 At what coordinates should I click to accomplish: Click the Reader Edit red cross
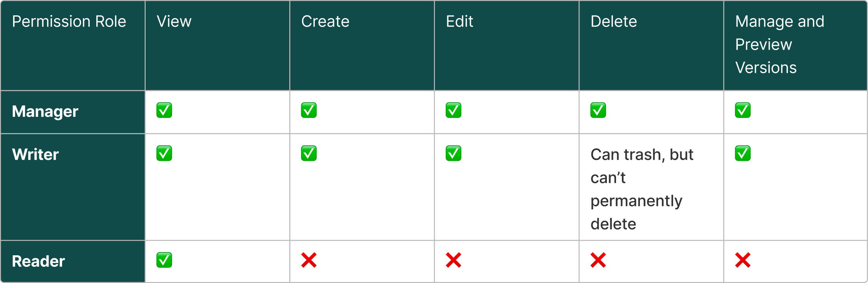pyautogui.click(x=453, y=260)
